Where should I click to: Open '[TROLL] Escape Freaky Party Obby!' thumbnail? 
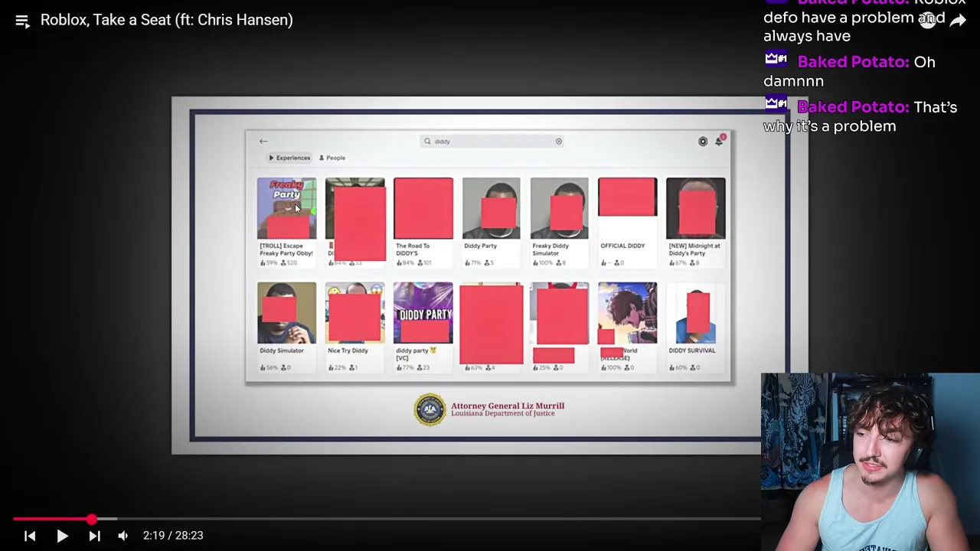pos(286,208)
